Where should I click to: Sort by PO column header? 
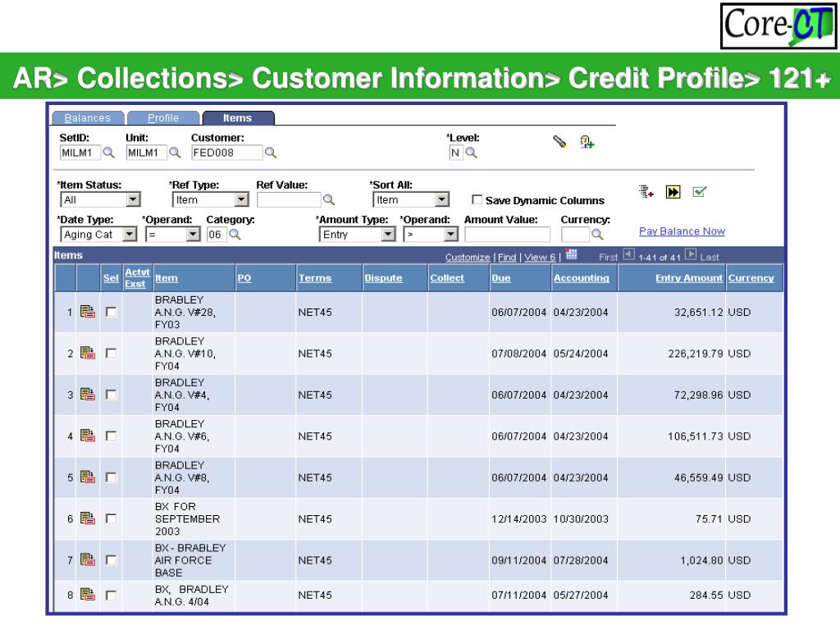(x=244, y=277)
